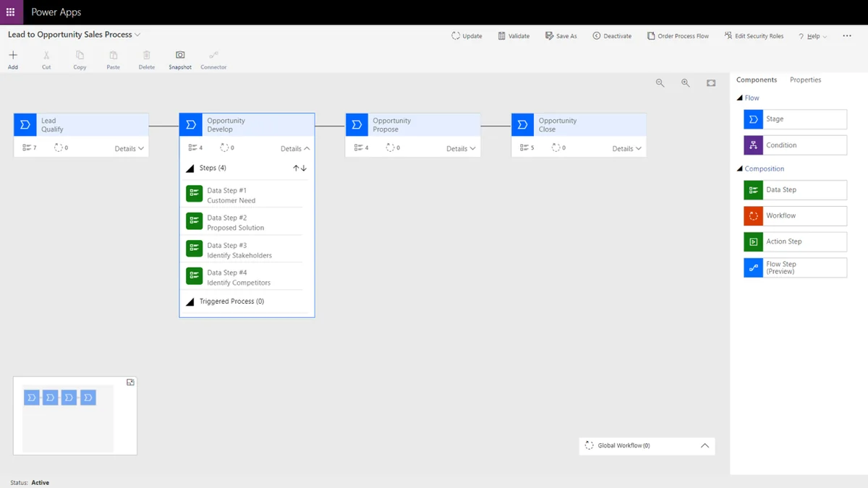Viewport: 868px width, 488px height.
Task: Collapse the minimap panel
Action: tap(130, 382)
